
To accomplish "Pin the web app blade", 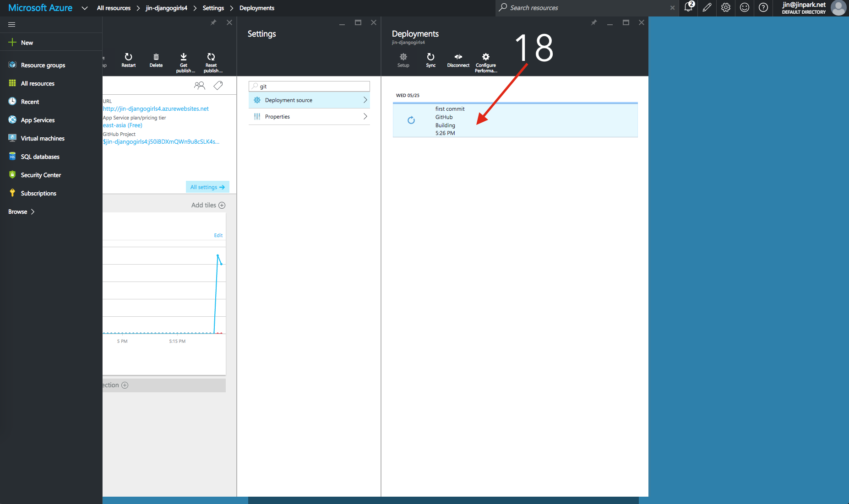I will pyautogui.click(x=213, y=22).
